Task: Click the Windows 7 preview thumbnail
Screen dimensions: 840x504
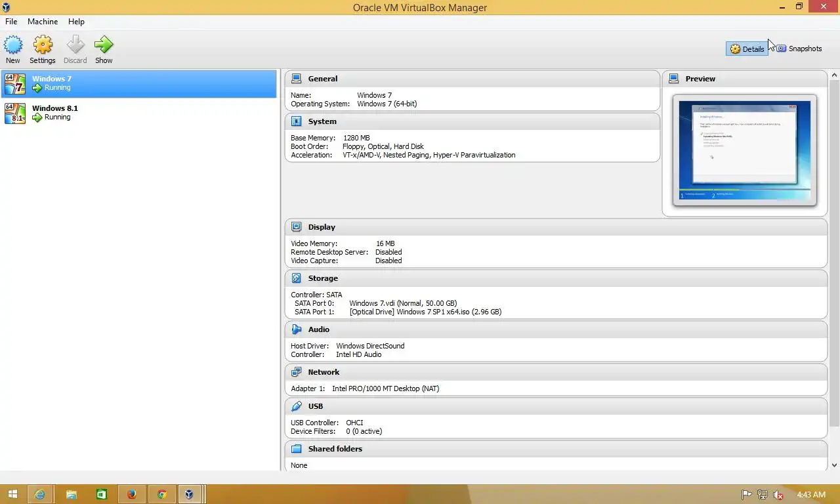Action: 745,150
